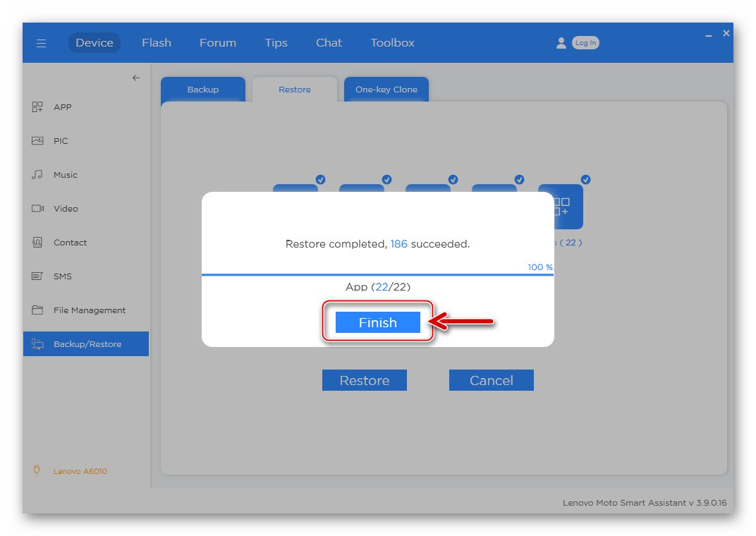Minimize the Smart Assistant window
The width and height of the screenshot is (756, 536).
click(x=708, y=36)
